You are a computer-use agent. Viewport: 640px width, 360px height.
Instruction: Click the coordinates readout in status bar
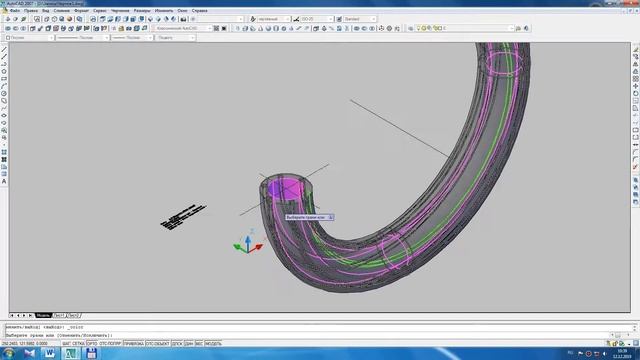point(25,344)
